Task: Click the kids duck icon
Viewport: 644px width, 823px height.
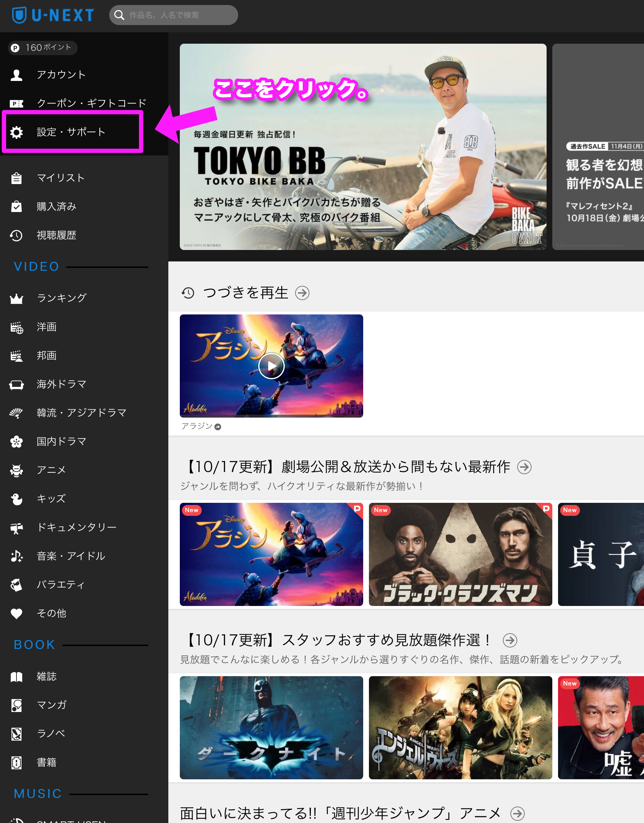Action: tap(16, 499)
